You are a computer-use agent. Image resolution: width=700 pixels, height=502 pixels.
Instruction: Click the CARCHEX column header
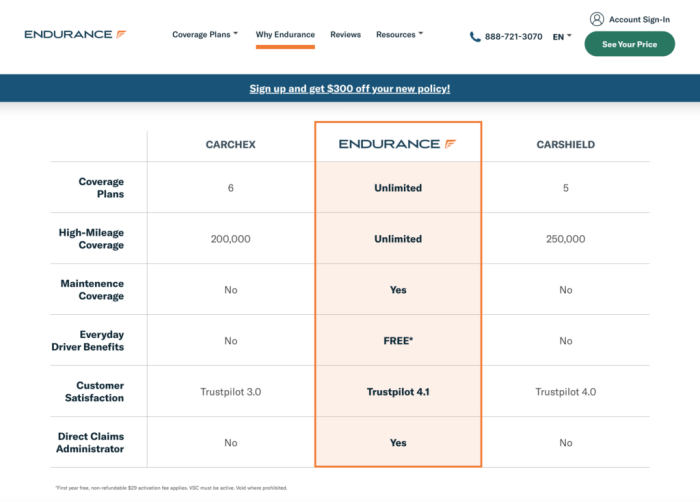click(x=231, y=145)
